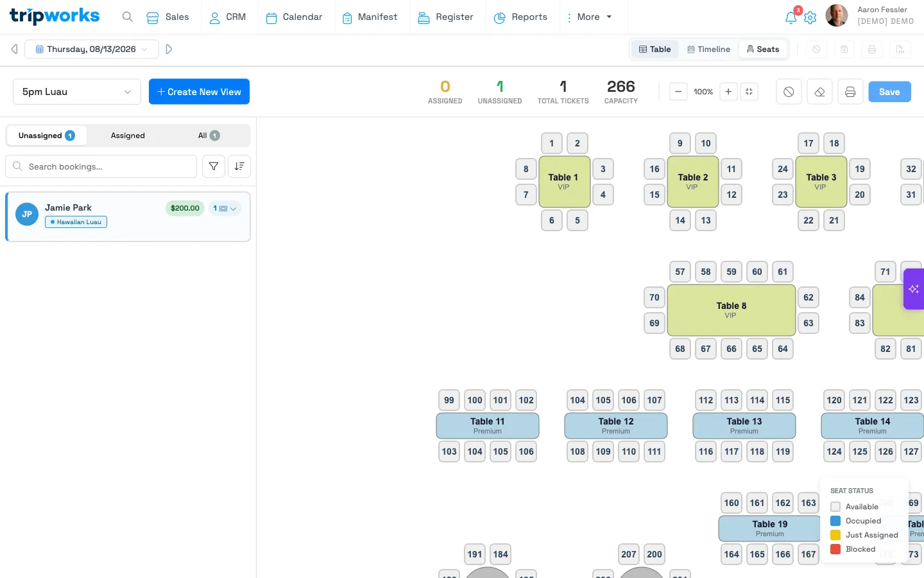Click the Hawaiian Luau tag
The image size is (924, 578).
76,222
